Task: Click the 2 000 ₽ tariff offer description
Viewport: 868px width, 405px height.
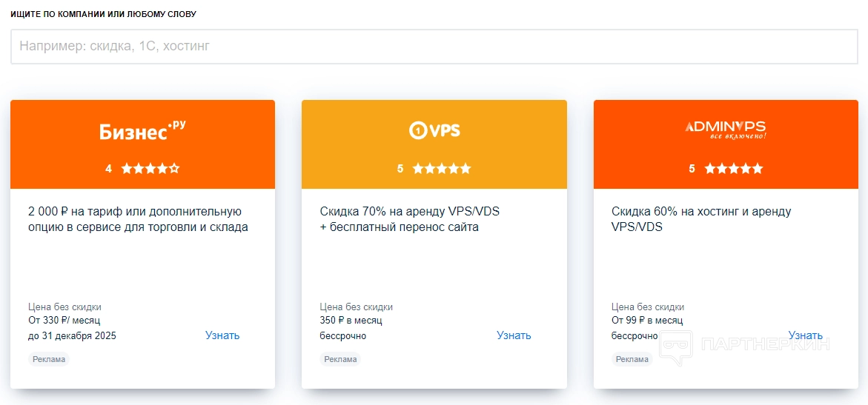Action: click(x=138, y=220)
